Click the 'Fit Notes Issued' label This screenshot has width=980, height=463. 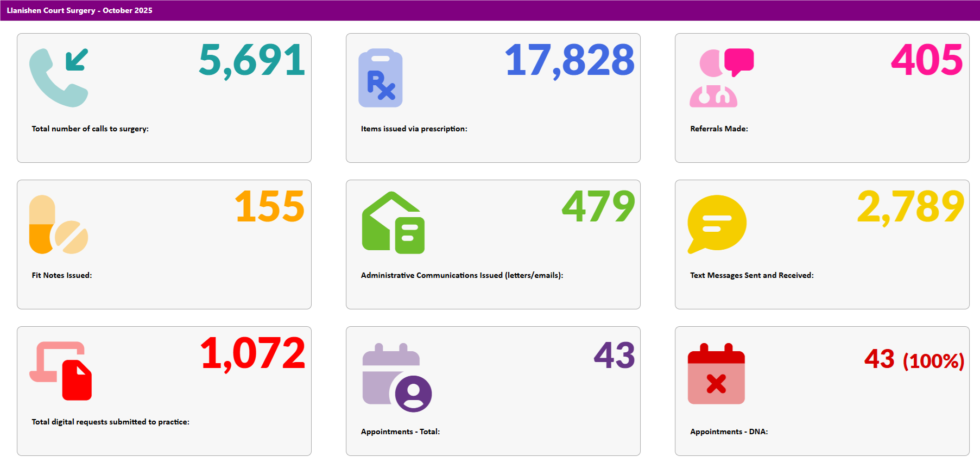click(x=62, y=275)
